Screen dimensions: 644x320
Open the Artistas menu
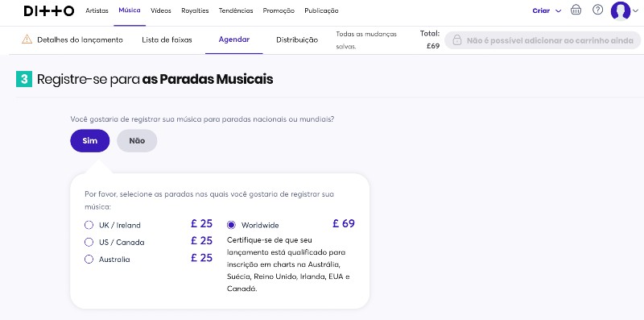pos(97,10)
